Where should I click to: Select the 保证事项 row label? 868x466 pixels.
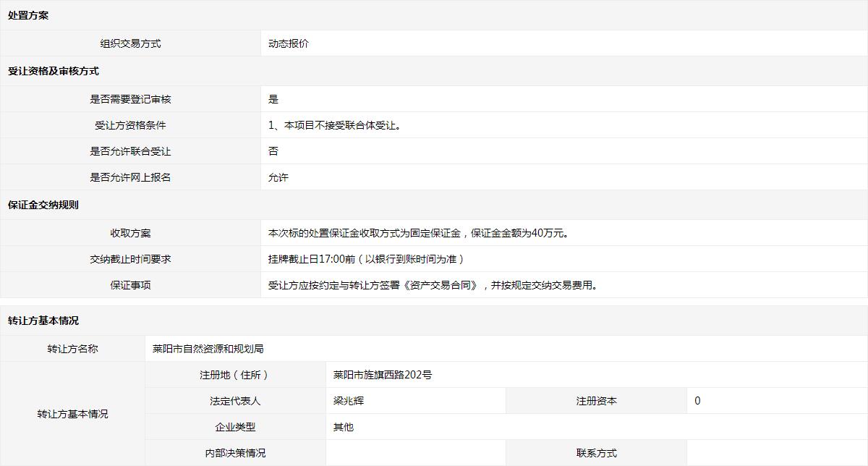pos(130,285)
